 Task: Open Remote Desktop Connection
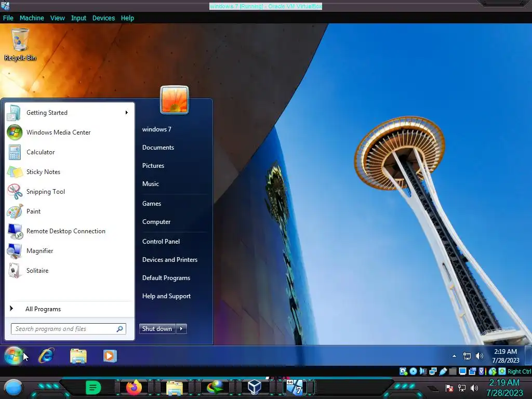point(70,231)
